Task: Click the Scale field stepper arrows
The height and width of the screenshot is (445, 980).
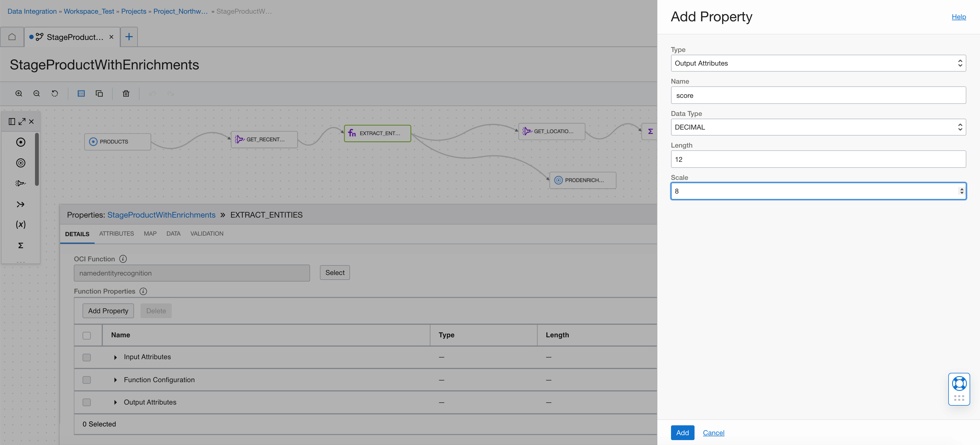Action: tap(961, 191)
